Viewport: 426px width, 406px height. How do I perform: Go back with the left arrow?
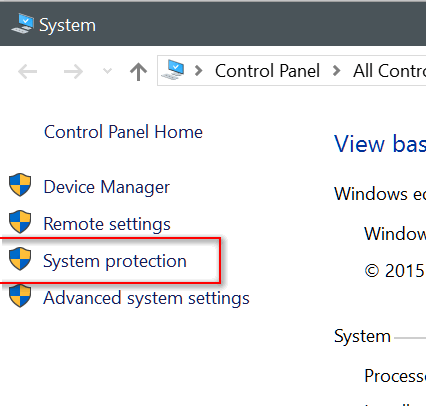pos(27,71)
